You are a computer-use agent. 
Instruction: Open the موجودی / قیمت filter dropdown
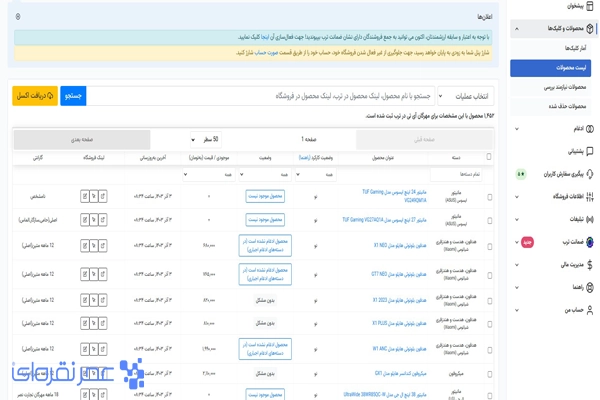coord(209,175)
